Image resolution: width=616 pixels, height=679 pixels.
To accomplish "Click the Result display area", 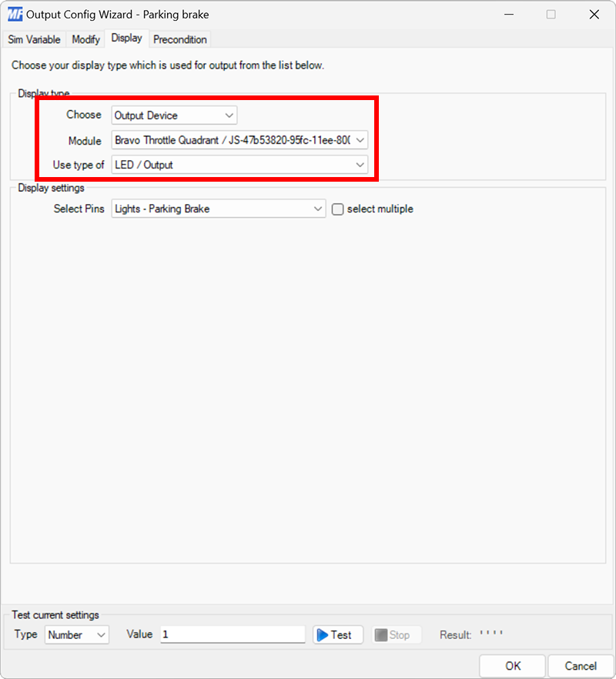I will tap(488, 634).
